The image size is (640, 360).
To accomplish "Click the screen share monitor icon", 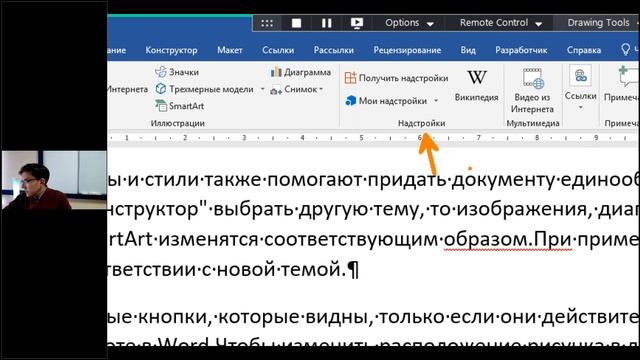I will pos(357,23).
